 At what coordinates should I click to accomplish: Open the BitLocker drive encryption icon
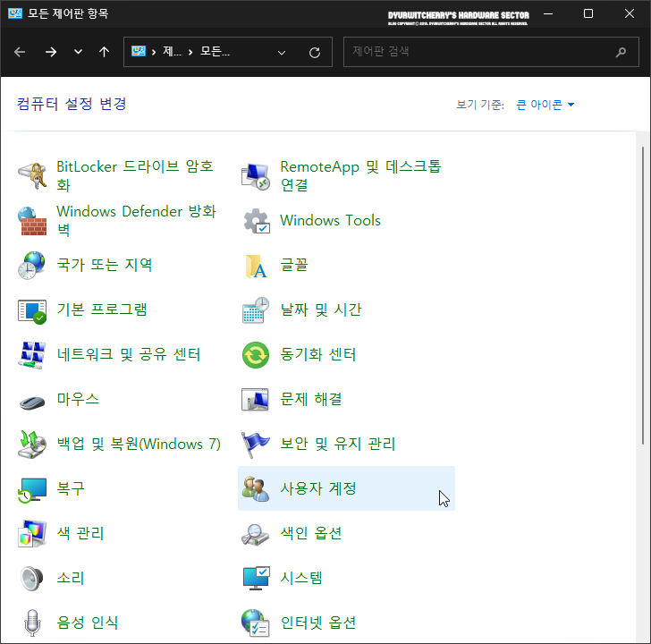[x=32, y=176]
